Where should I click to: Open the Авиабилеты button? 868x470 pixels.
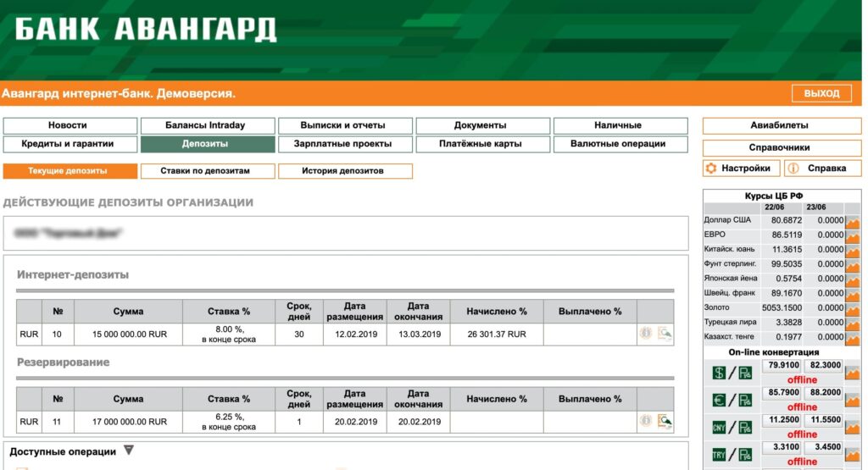(782, 125)
